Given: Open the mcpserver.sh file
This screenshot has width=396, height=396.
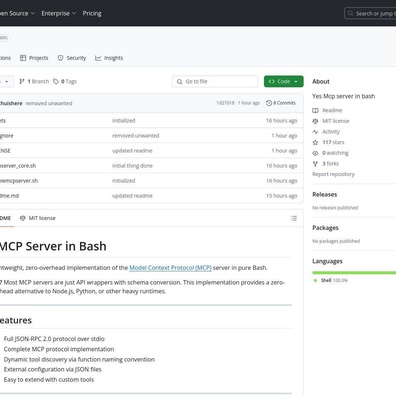Looking at the screenshot, I should coord(19,181).
